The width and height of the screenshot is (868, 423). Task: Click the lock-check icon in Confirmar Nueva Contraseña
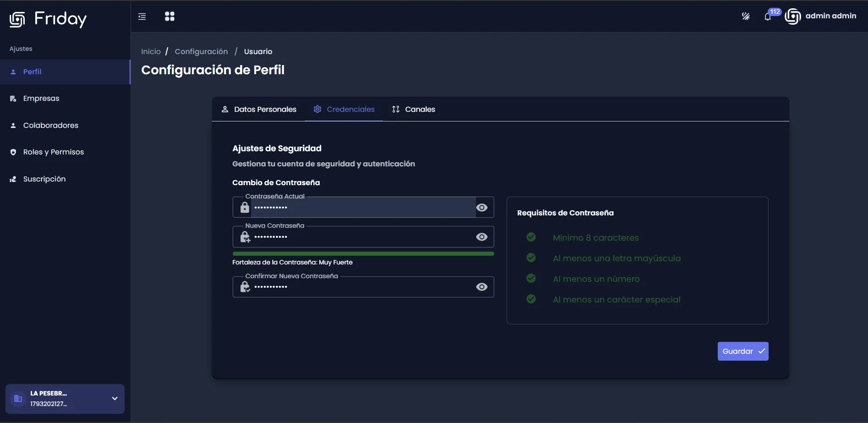coord(245,287)
